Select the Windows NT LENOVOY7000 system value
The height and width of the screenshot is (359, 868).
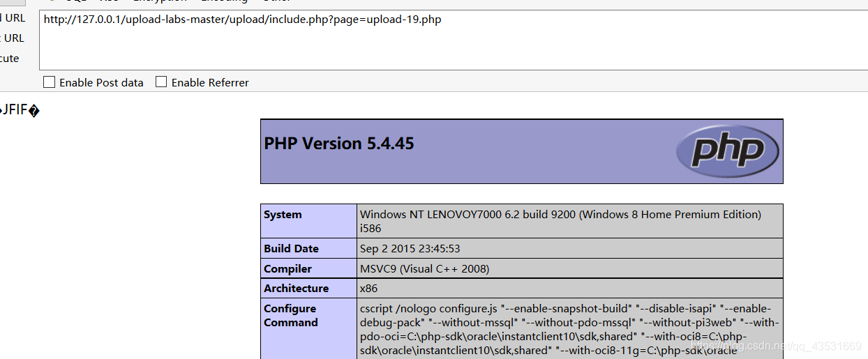coord(560,221)
